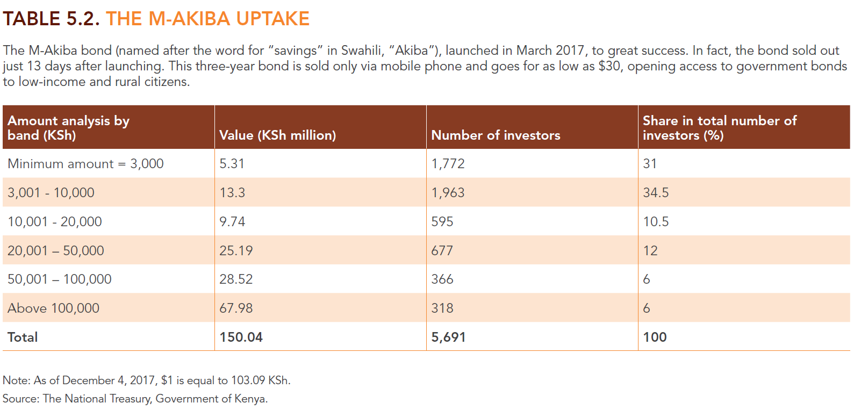Select the '20,001 – 50,000' band cell
Viewport: 868px width, 410px height.
pyautogui.click(x=56, y=250)
